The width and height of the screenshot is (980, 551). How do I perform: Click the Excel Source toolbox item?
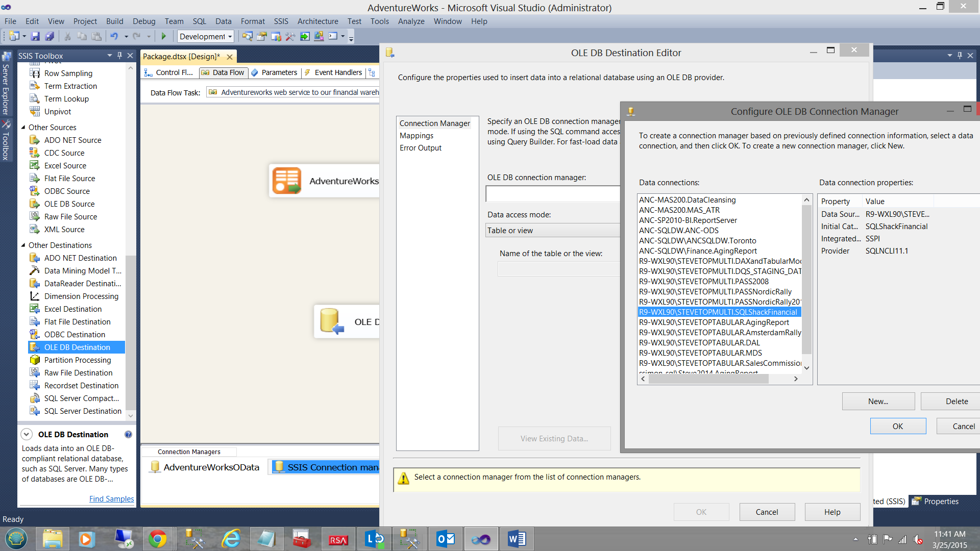[65, 165]
